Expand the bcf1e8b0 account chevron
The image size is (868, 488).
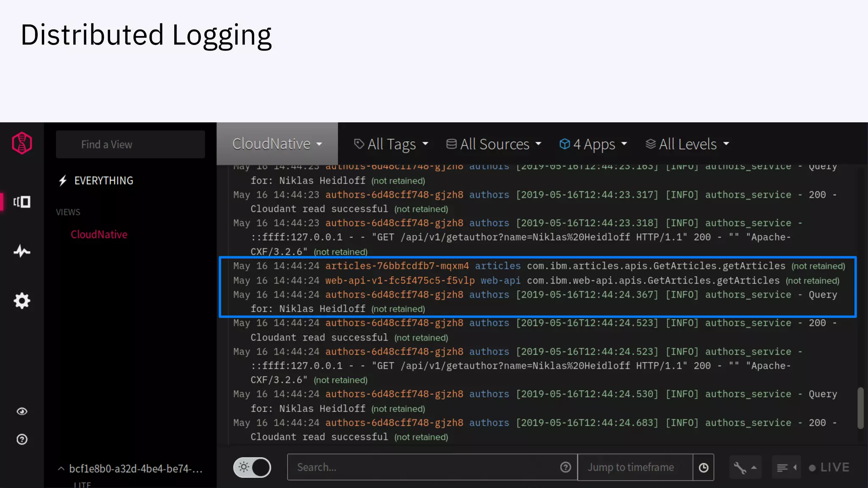tap(61, 469)
